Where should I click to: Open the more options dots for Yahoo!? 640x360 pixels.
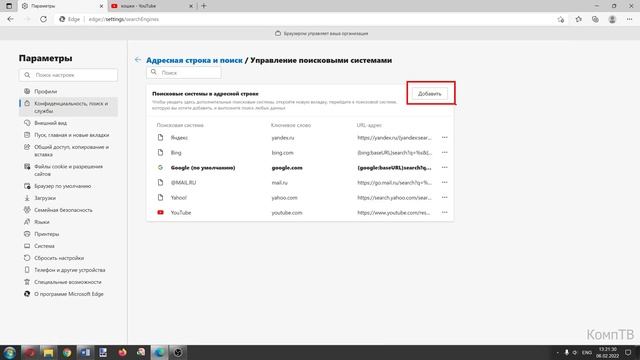[x=444, y=198]
